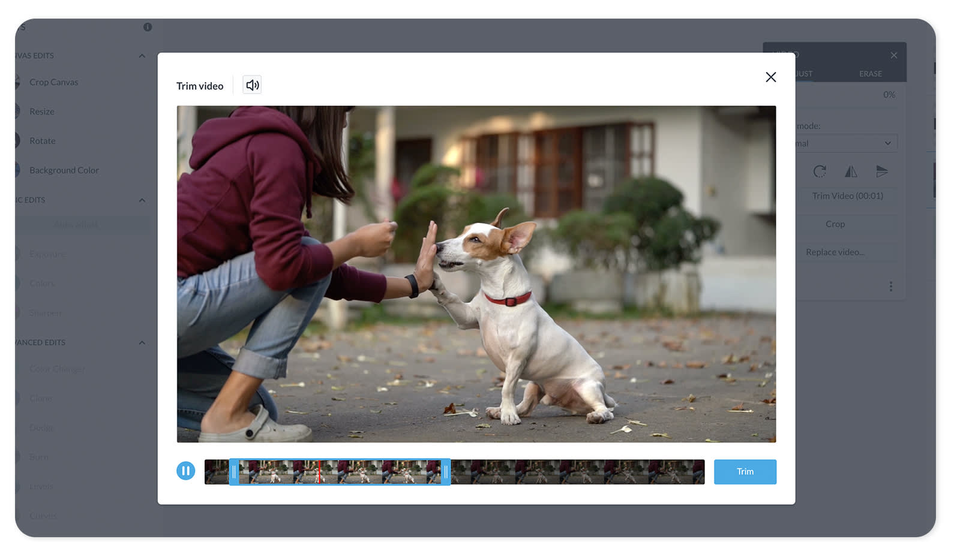
Task: Click the red playhead marker on the timeline
Action: click(319, 472)
